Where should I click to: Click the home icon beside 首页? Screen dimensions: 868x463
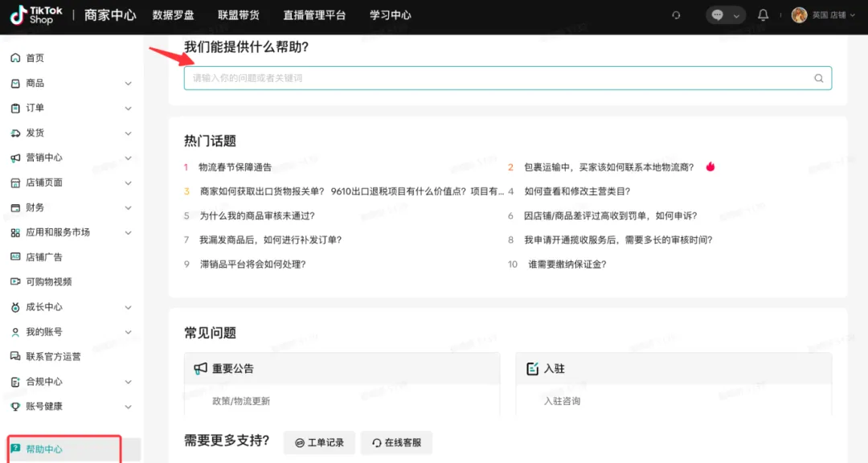[x=15, y=58]
